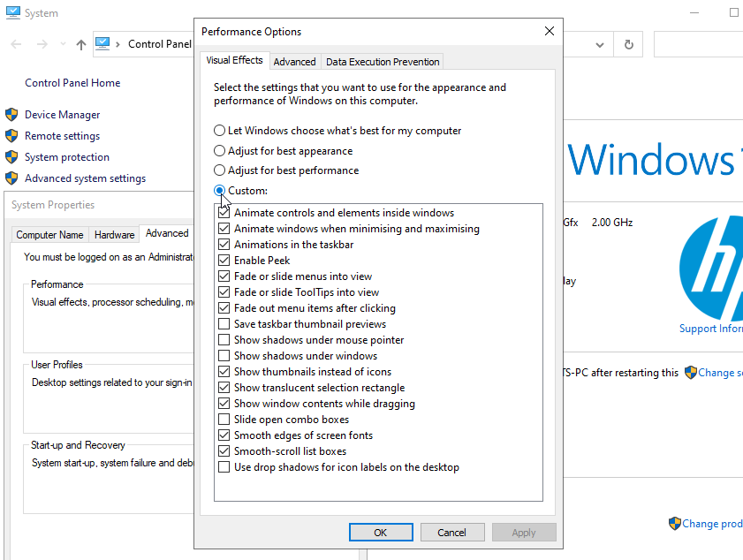Check Slide open combo boxes
Viewport: 743px width, 560px height.
tap(224, 420)
